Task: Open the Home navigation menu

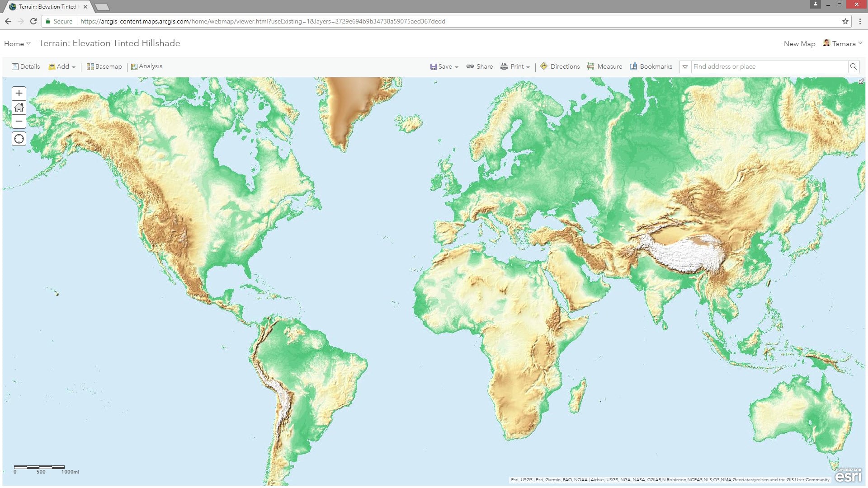Action: coord(16,43)
